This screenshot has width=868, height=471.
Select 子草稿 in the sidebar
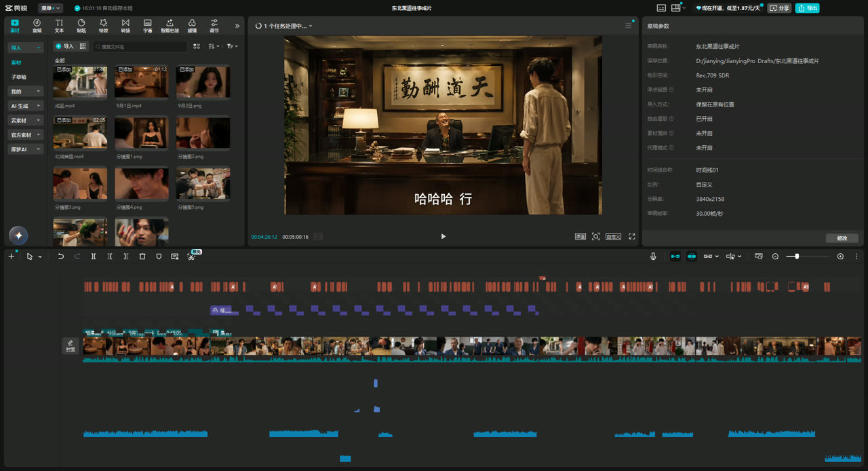tap(18, 77)
